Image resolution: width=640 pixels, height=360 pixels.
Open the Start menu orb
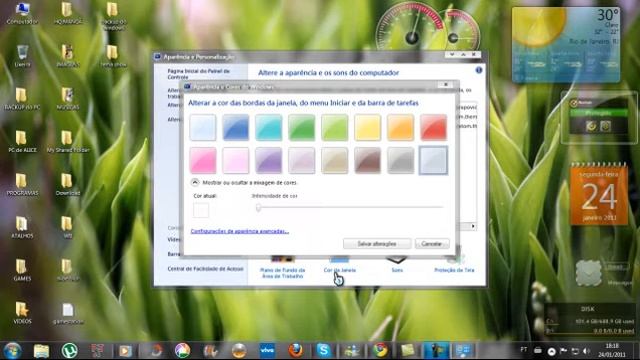click(13, 351)
